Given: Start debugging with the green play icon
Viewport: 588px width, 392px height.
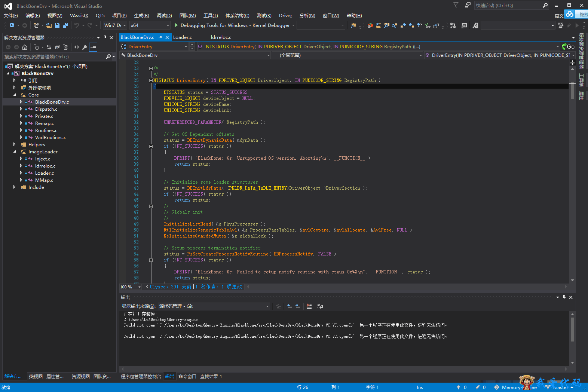Looking at the screenshot, I should pos(176,25).
